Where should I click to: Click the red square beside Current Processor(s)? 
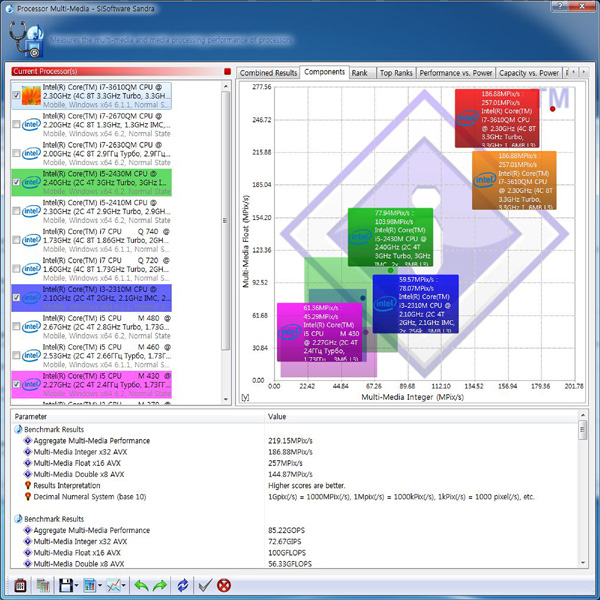pos(227,71)
